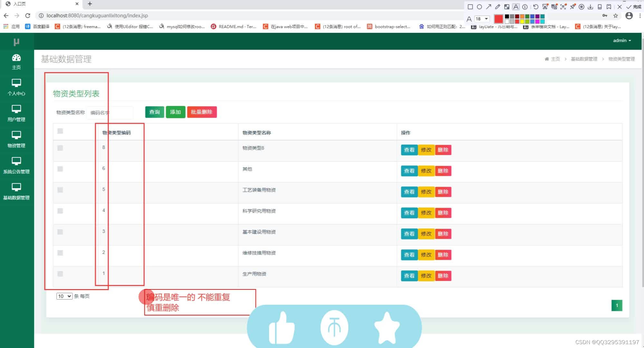644x348 pixels.
Task: Tick the select-all checkbox in table header
Action: (60, 131)
